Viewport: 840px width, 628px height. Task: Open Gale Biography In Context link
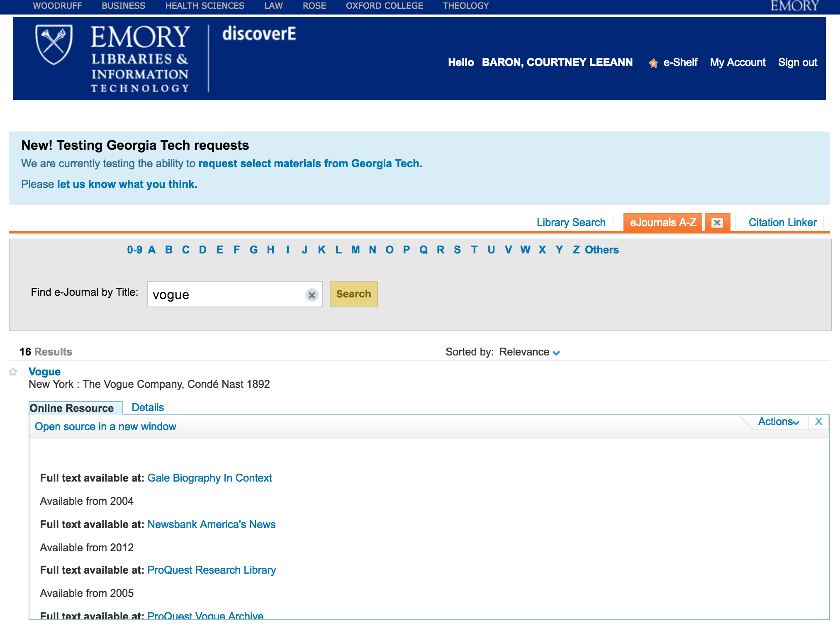point(209,478)
